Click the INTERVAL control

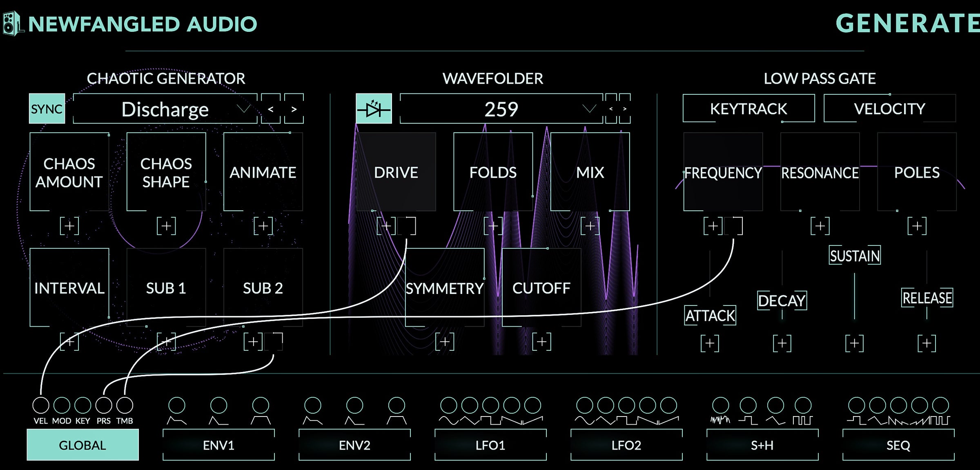tap(69, 287)
